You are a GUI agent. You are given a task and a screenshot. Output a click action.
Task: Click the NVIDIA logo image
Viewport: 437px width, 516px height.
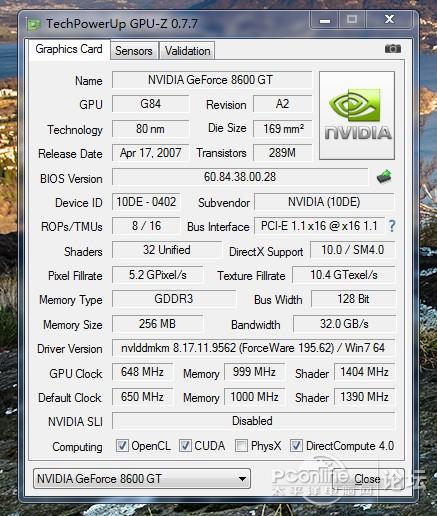(x=357, y=115)
